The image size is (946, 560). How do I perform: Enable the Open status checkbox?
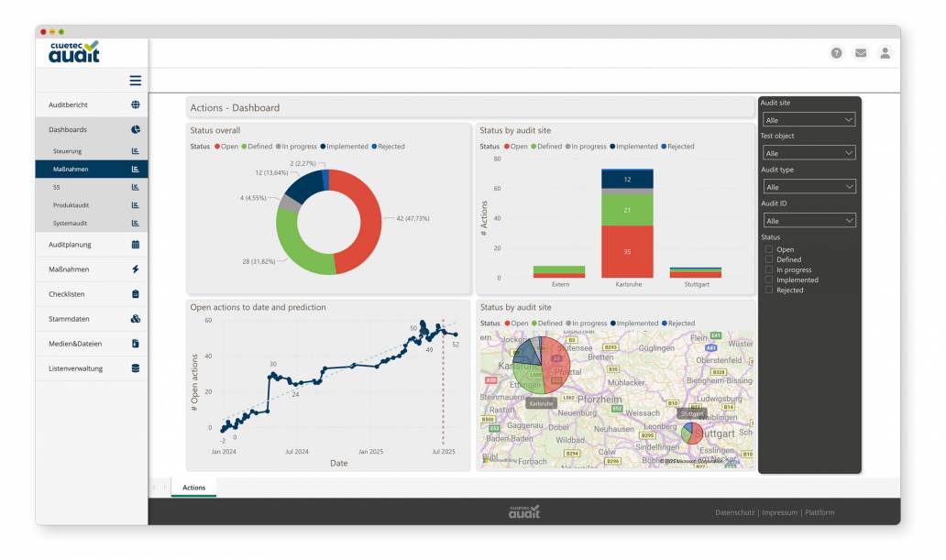click(769, 249)
